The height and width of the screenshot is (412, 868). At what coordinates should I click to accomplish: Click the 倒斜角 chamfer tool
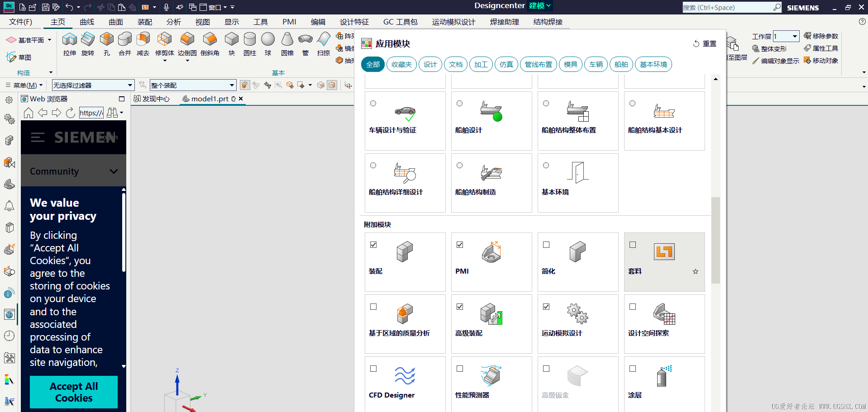[x=210, y=44]
